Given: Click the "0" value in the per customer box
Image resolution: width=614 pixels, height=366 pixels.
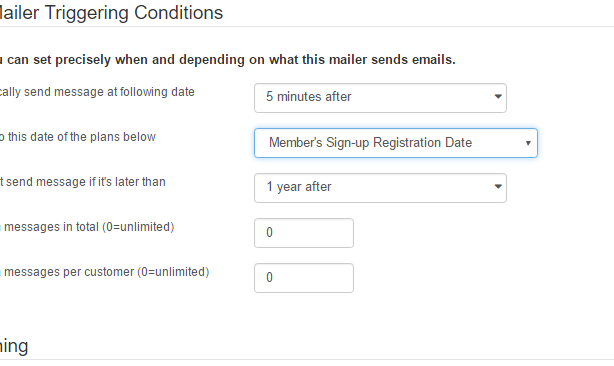Looking at the screenshot, I should [x=269, y=278].
